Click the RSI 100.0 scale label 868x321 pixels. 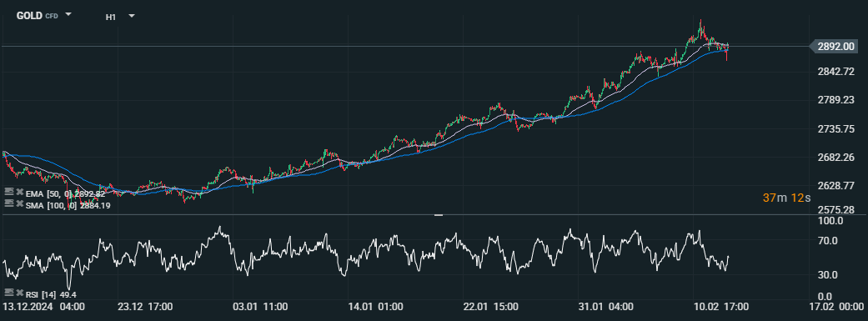830,221
